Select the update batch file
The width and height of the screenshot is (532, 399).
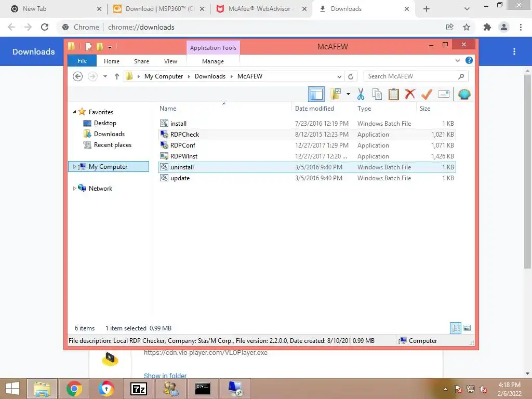point(307,178)
